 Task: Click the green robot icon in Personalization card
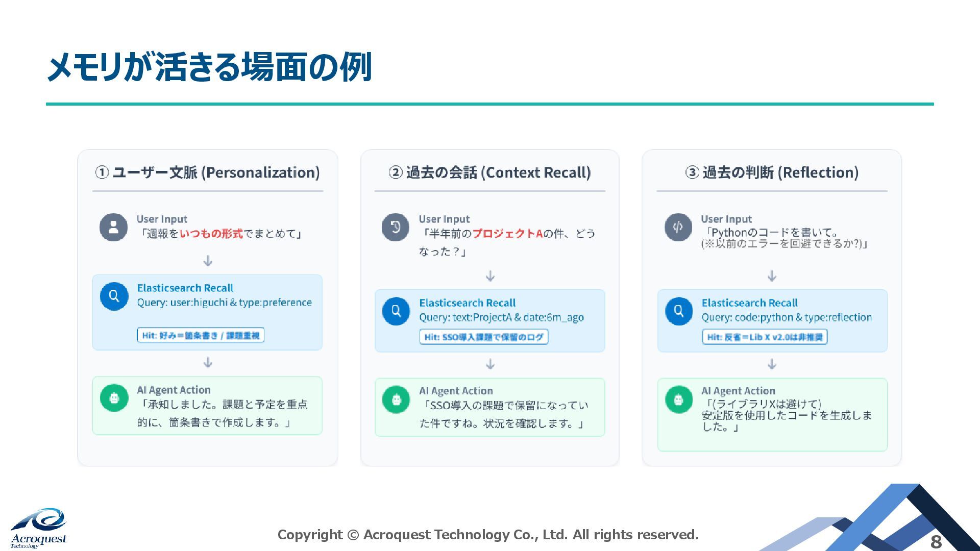[114, 398]
